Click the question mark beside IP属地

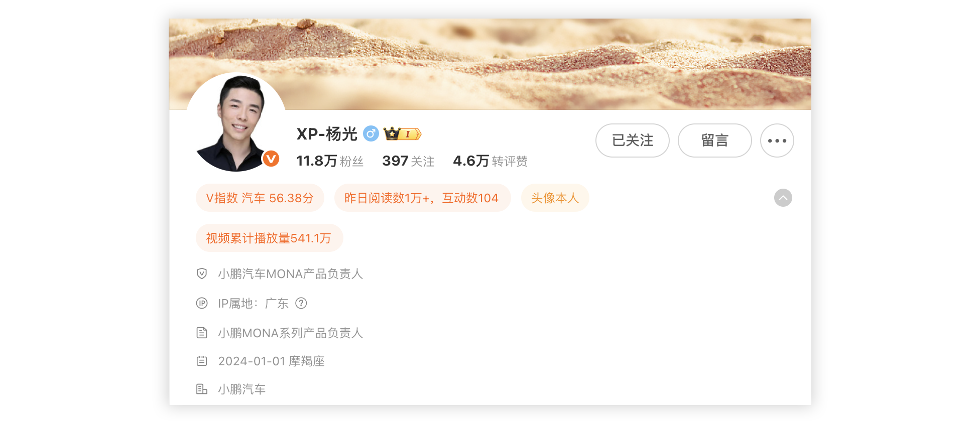(x=301, y=303)
